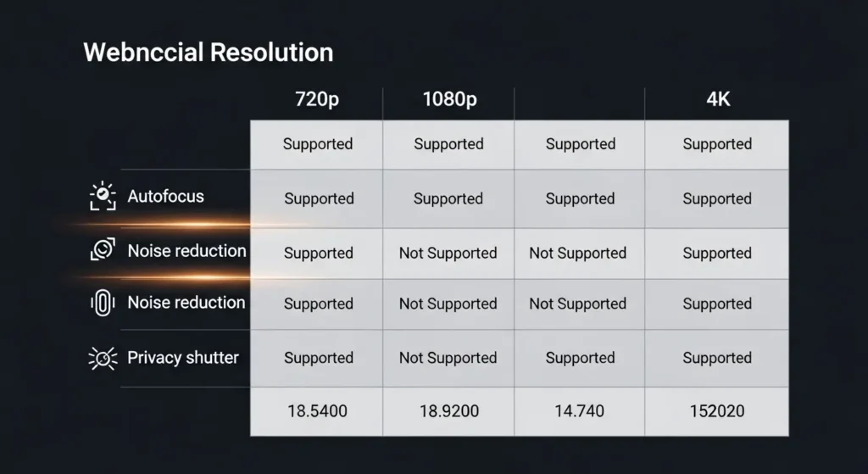868x474 pixels.
Task: Click the 14.740 value cell
Action: 579,411
